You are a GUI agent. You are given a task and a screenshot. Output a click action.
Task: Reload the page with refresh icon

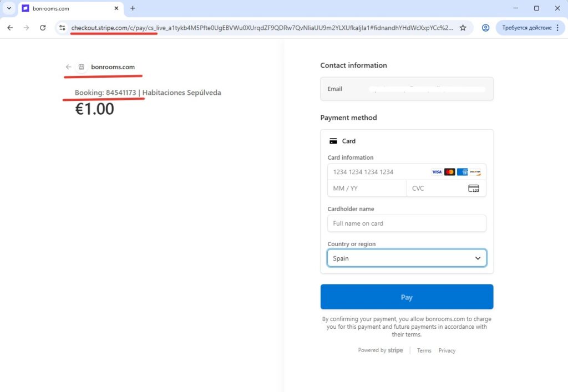pos(43,28)
